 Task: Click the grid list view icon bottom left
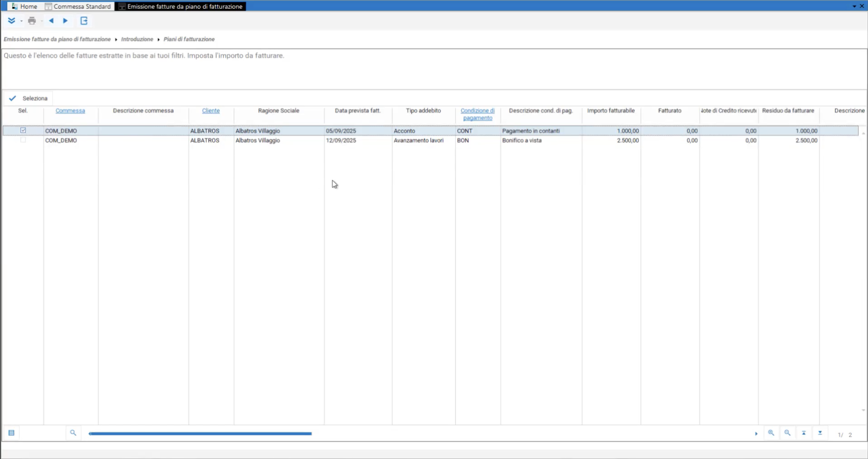point(11,433)
